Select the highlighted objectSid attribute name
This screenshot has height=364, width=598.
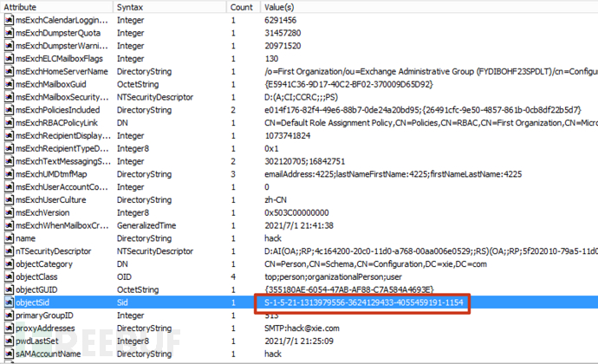(x=32, y=302)
